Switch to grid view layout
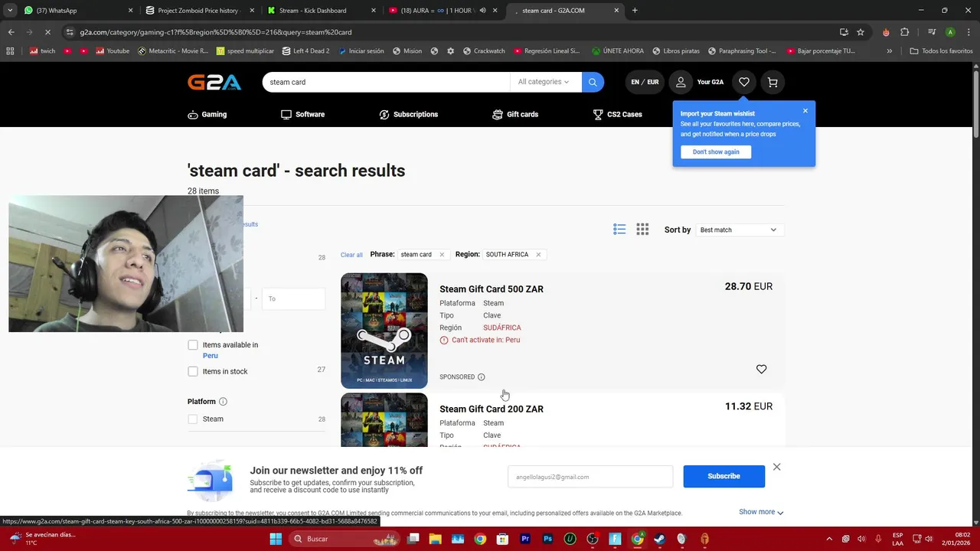This screenshot has width=980, height=551. [x=642, y=230]
